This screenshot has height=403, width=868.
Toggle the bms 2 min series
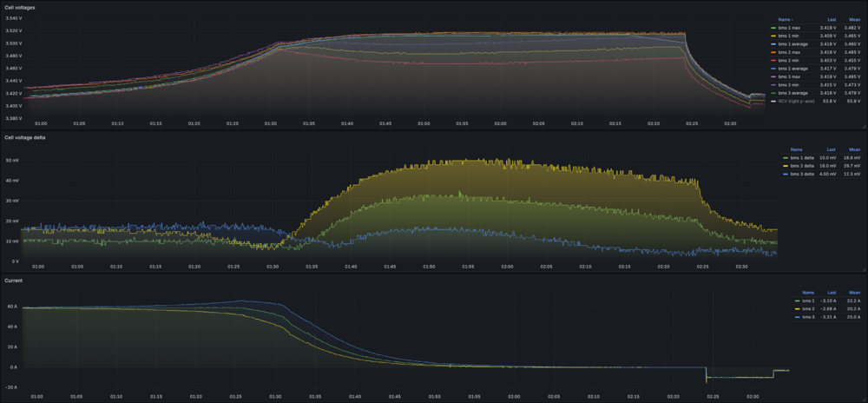coord(789,60)
